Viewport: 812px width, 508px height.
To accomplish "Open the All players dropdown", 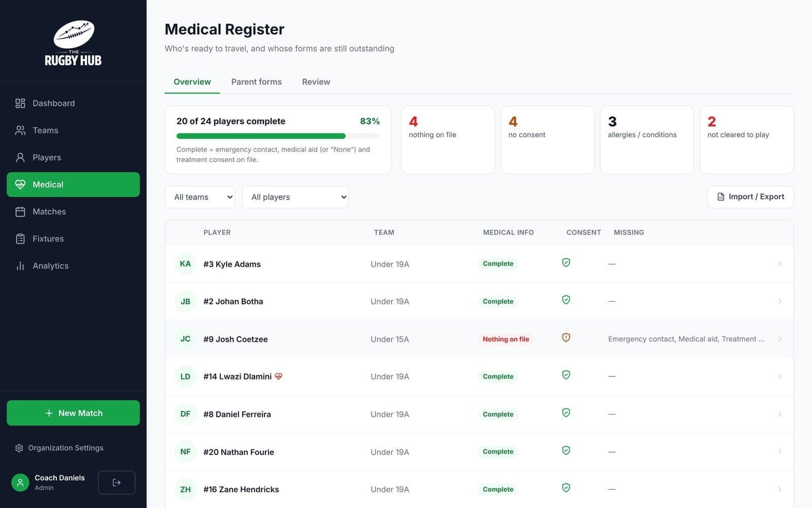I will coord(295,197).
